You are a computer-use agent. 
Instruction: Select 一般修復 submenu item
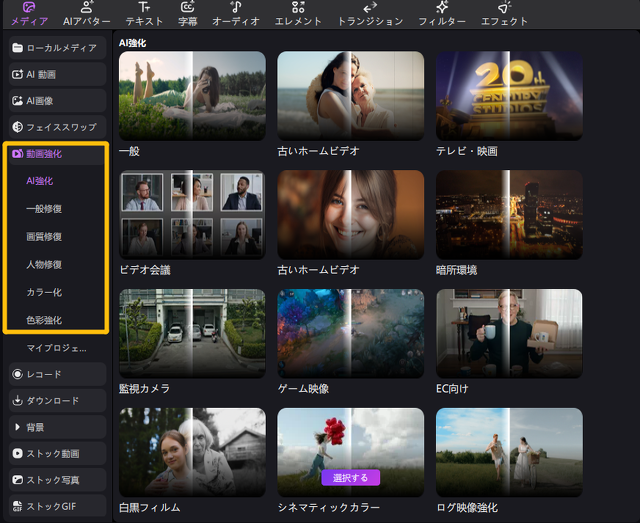pos(44,209)
